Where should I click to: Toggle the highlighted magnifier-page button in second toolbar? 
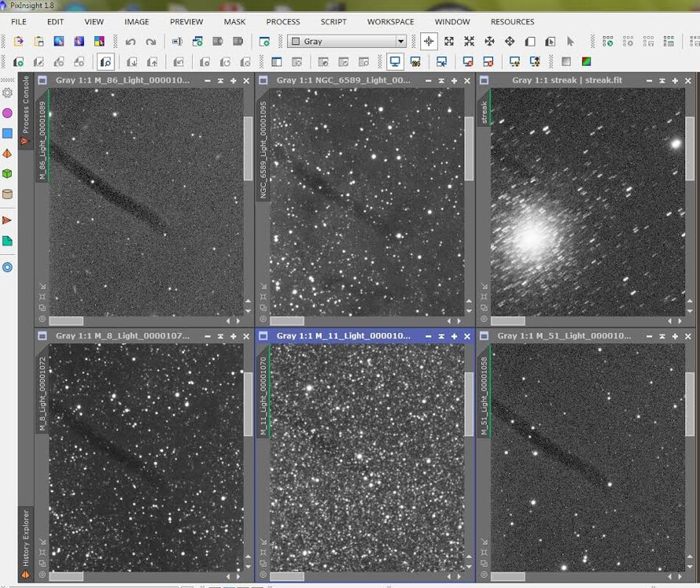tap(106, 61)
